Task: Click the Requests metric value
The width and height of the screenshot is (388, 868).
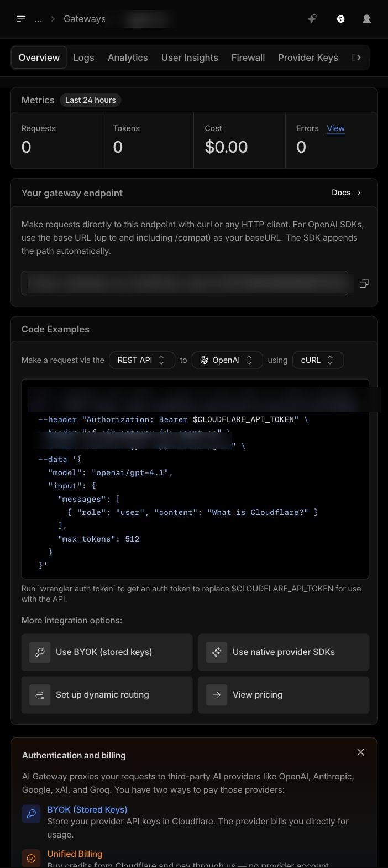Action: [26, 147]
